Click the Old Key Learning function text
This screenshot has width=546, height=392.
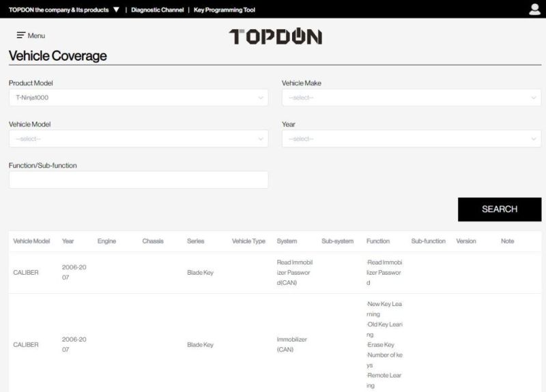384,329
